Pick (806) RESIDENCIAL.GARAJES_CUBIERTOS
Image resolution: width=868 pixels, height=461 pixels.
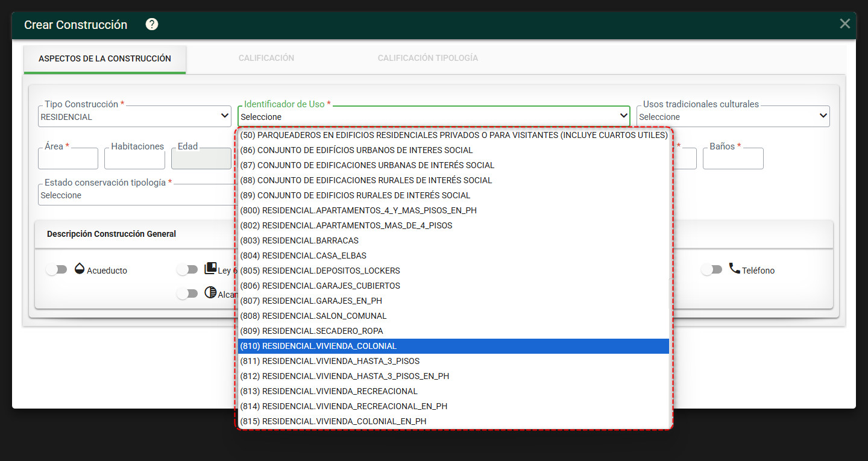454,286
